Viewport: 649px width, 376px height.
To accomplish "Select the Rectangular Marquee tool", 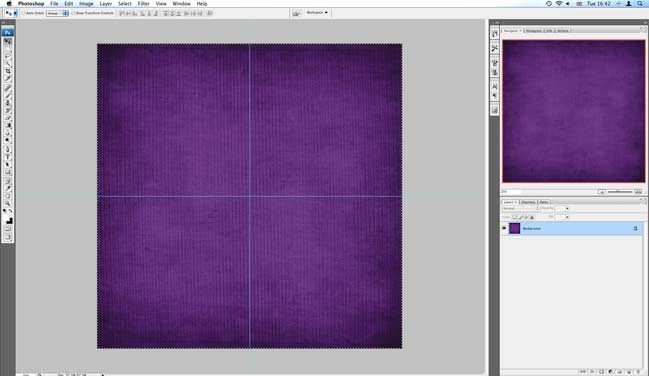I will [x=8, y=49].
